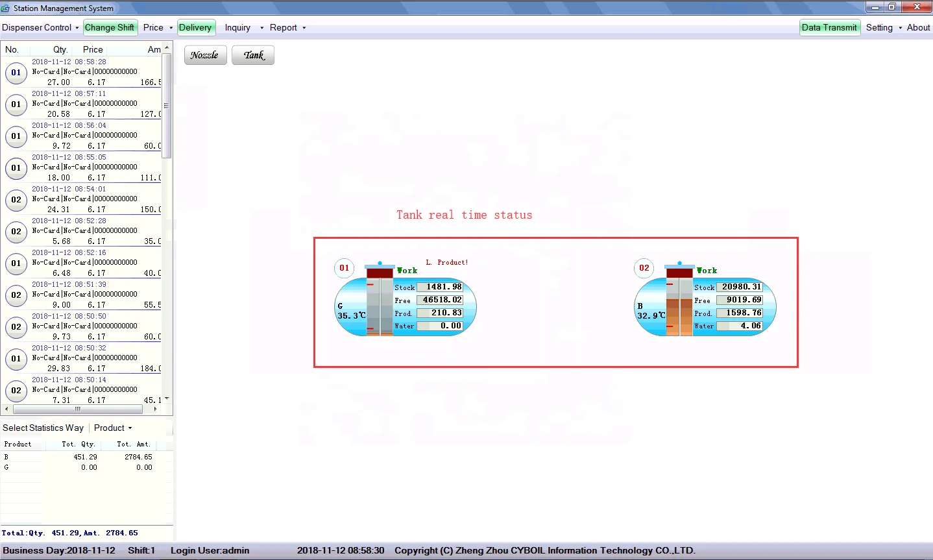Open the Delivery function
Image resolution: width=933 pixels, height=560 pixels.
[x=195, y=28]
